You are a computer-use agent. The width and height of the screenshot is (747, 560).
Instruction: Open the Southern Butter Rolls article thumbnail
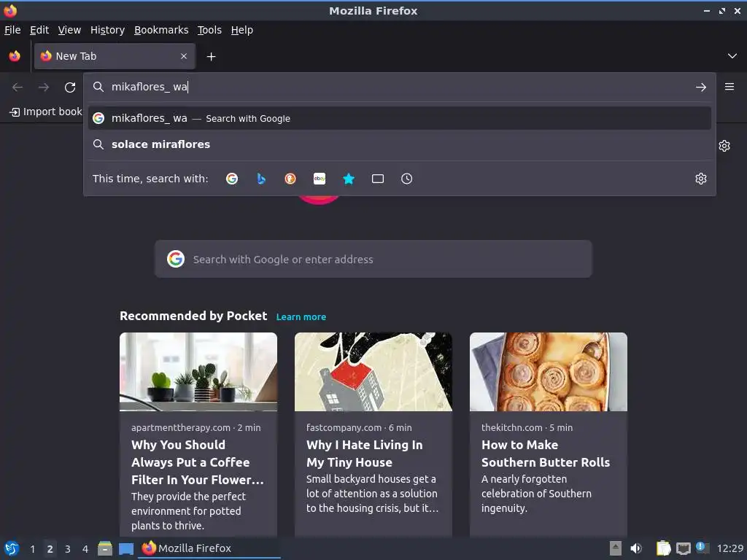(x=549, y=372)
